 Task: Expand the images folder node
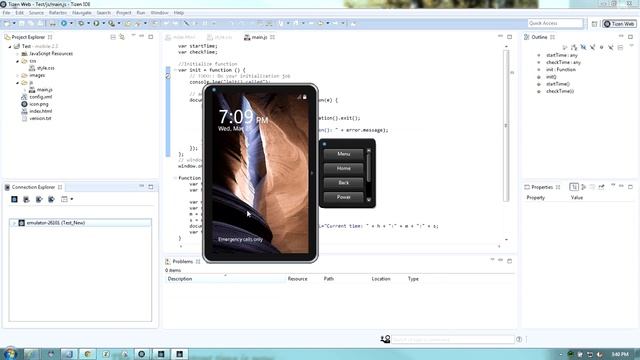[x=18, y=76]
